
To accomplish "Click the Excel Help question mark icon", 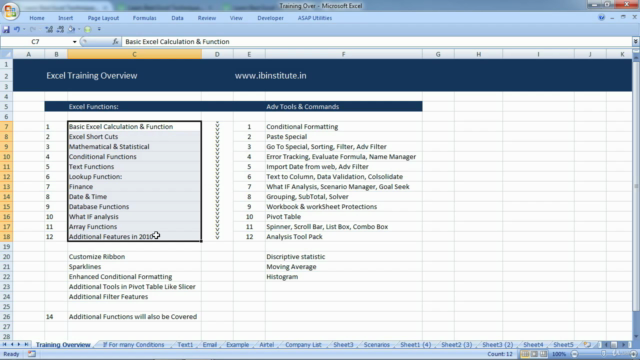I will (601, 18).
